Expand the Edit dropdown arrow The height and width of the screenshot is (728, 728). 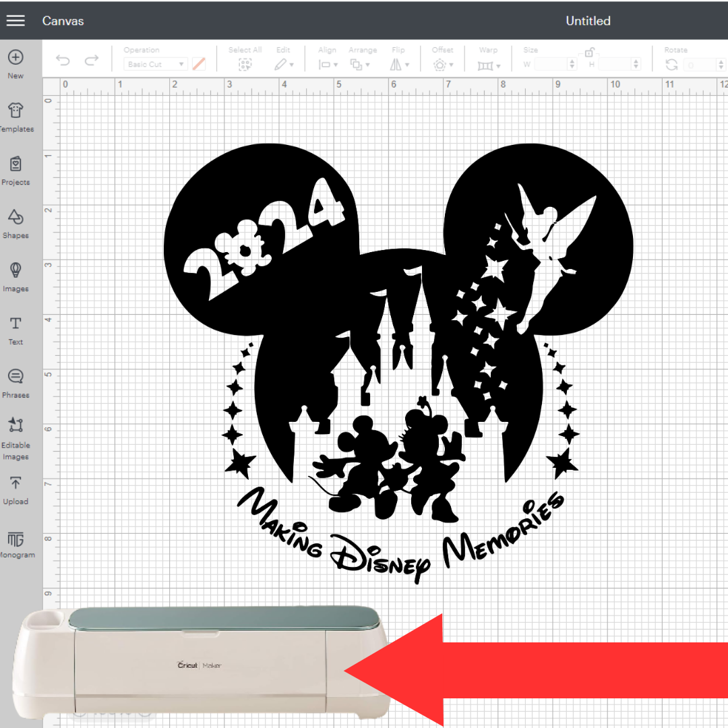[292, 65]
